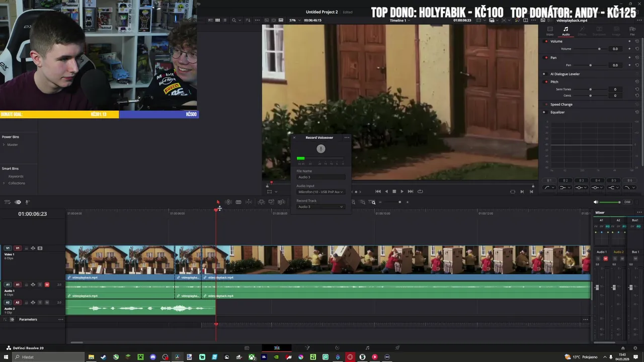Close the Record Voiceover panel
This screenshot has height=362, width=644.
click(x=294, y=137)
